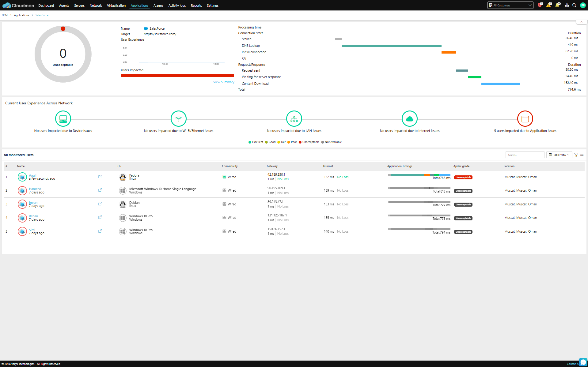Click the Wi-Fi/Ethernet issues stage icon
588x367 pixels.
click(x=179, y=118)
